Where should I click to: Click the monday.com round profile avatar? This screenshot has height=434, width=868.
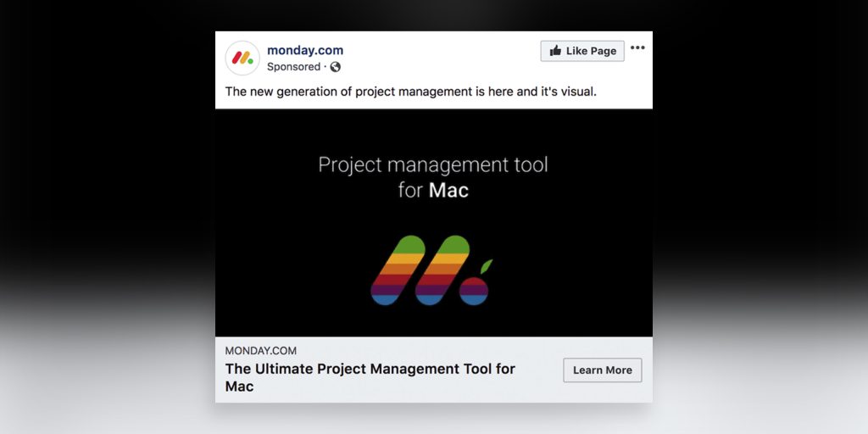point(242,58)
